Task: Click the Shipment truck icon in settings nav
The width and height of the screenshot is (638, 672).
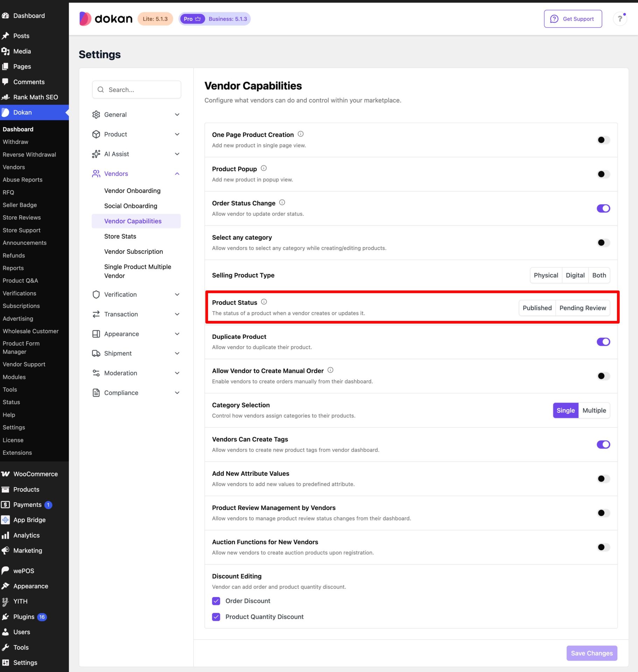Action: click(96, 353)
